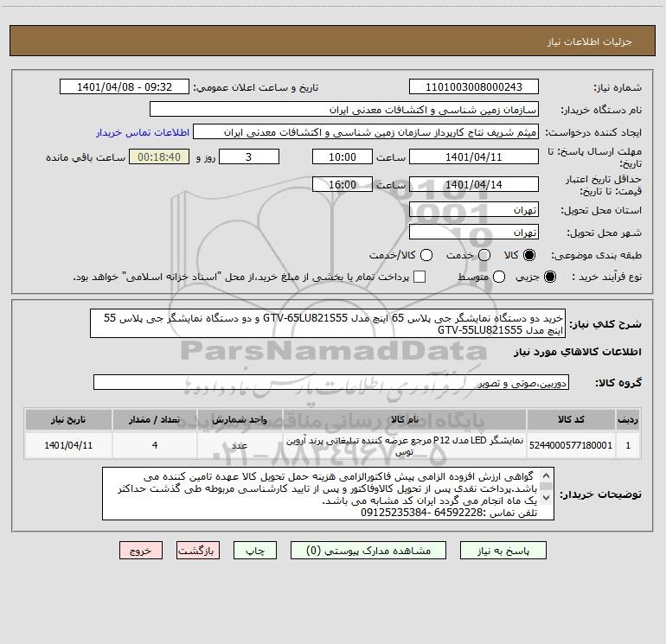
Task: Click the گروه کالا field دوربین،صوتی و تصویر
Action: point(331,382)
